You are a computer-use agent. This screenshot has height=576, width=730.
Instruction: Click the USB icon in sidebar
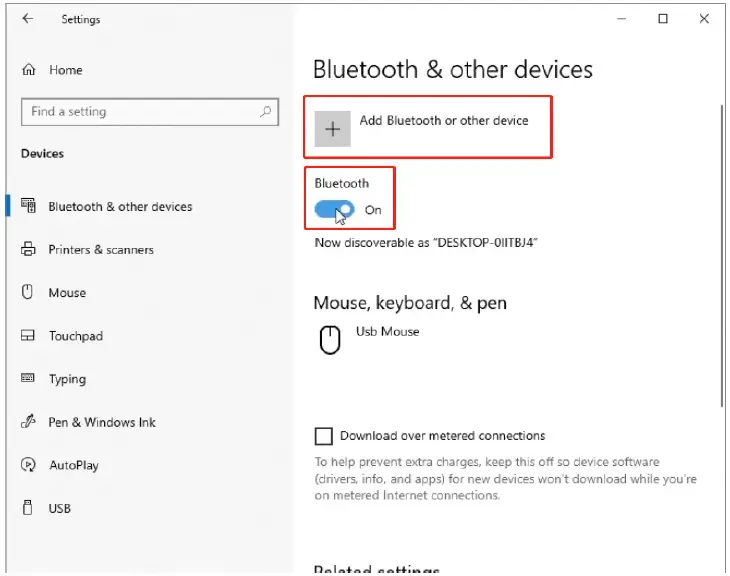coord(28,508)
